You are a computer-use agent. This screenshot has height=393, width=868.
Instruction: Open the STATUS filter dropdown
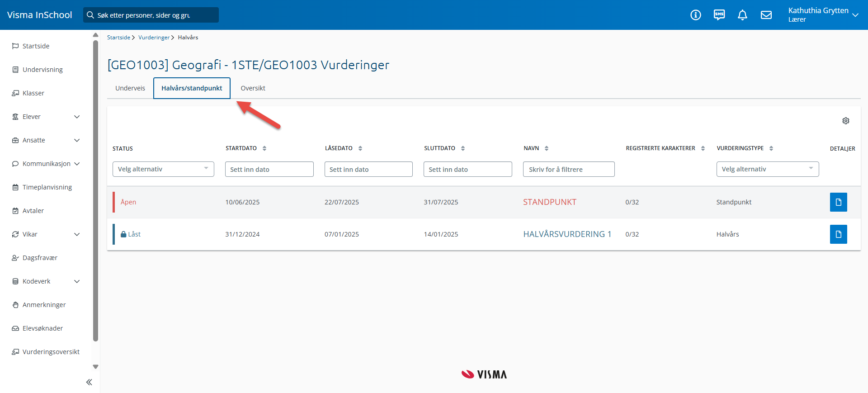pos(163,169)
